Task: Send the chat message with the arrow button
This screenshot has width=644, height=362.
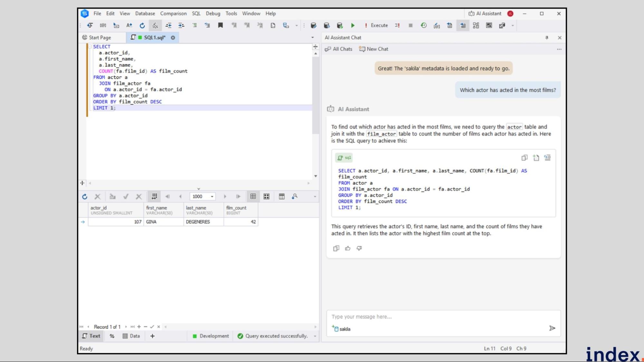Action: click(x=553, y=328)
